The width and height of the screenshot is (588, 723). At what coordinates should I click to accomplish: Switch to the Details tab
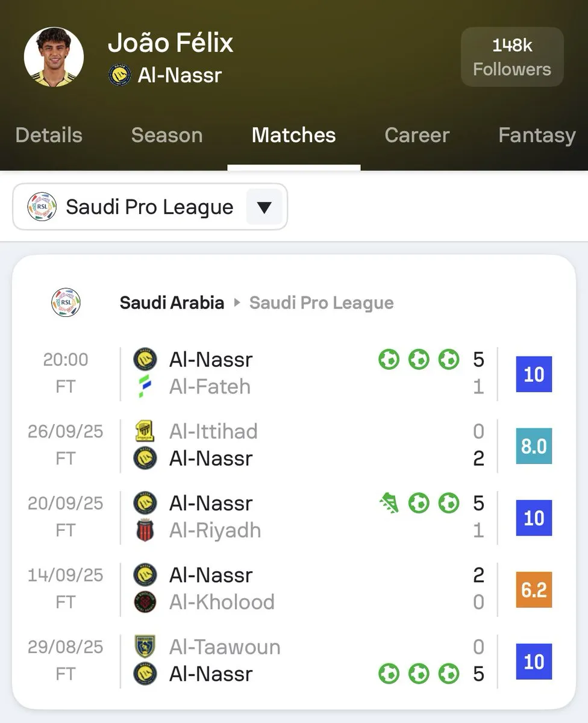pos(49,135)
